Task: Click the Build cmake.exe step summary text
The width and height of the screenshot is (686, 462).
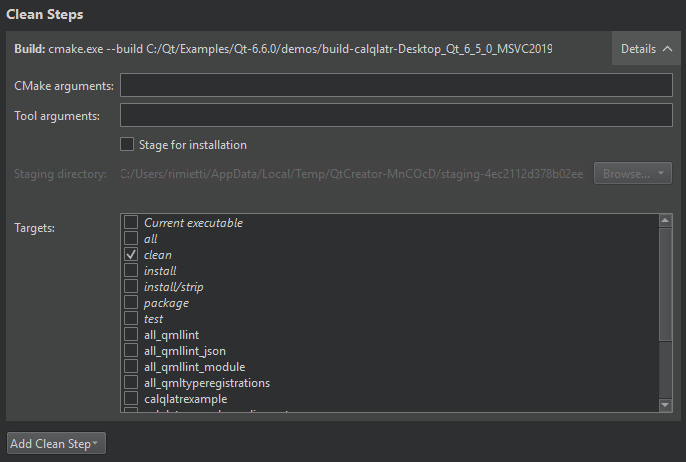Action: (x=282, y=48)
